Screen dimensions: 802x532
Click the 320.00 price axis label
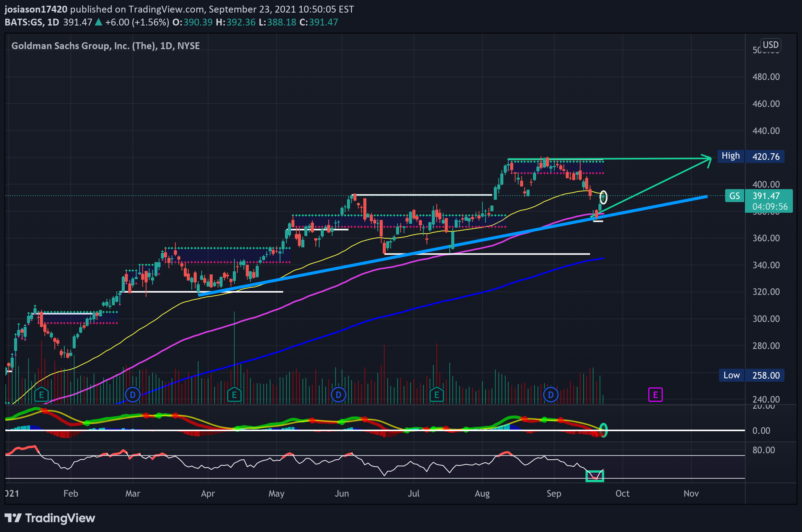click(x=766, y=292)
